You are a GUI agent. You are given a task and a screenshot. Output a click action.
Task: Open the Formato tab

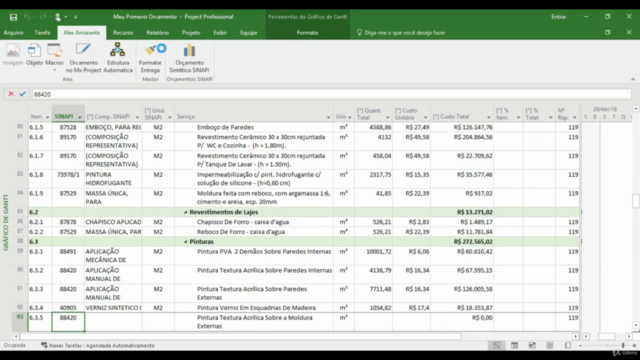307,33
